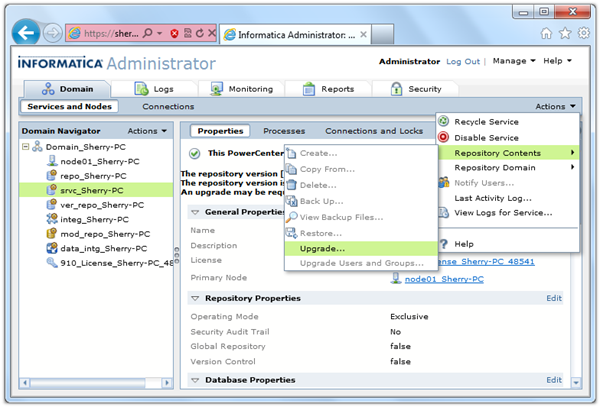This screenshot has width=600, height=407.
Task: Open the Connections and Locks tab
Action: pos(374,131)
